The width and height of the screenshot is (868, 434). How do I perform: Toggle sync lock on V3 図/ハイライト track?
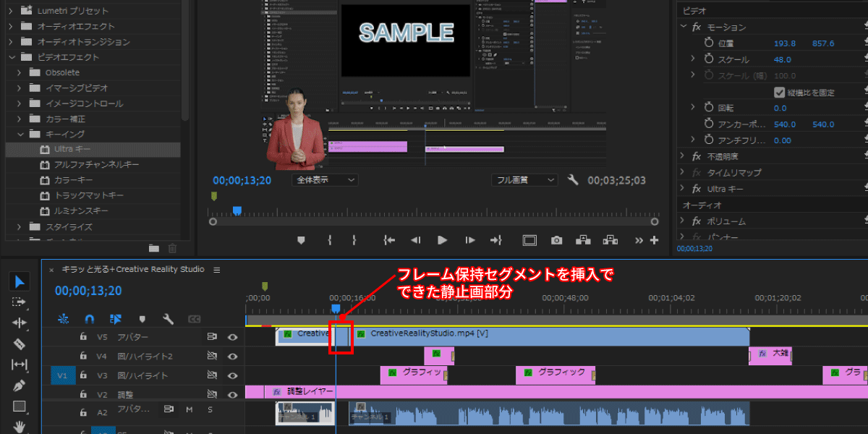[x=213, y=376]
